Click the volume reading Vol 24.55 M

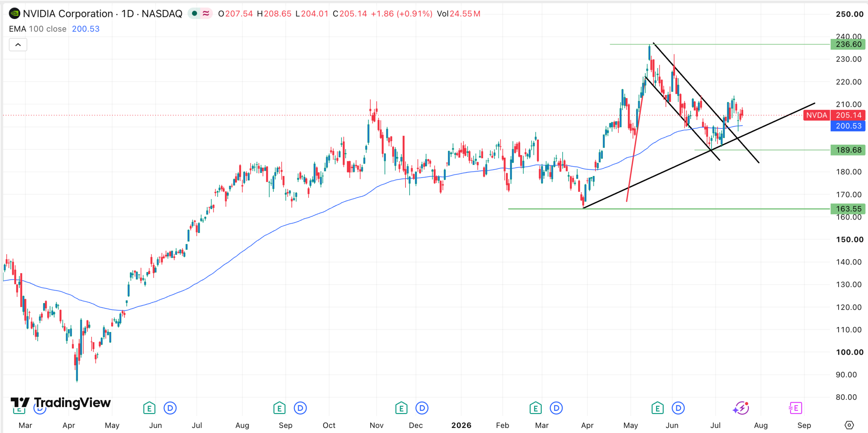click(x=458, y=14)
